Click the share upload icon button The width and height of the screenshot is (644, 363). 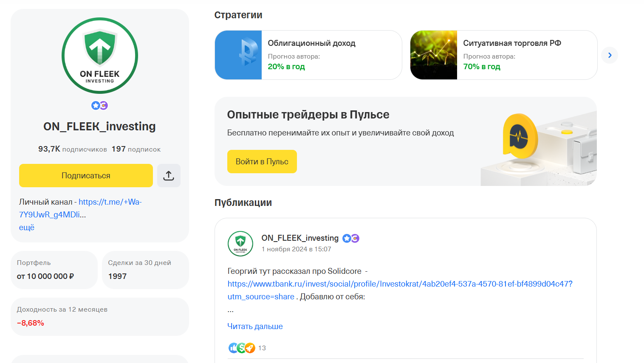[x=169, y=175]
